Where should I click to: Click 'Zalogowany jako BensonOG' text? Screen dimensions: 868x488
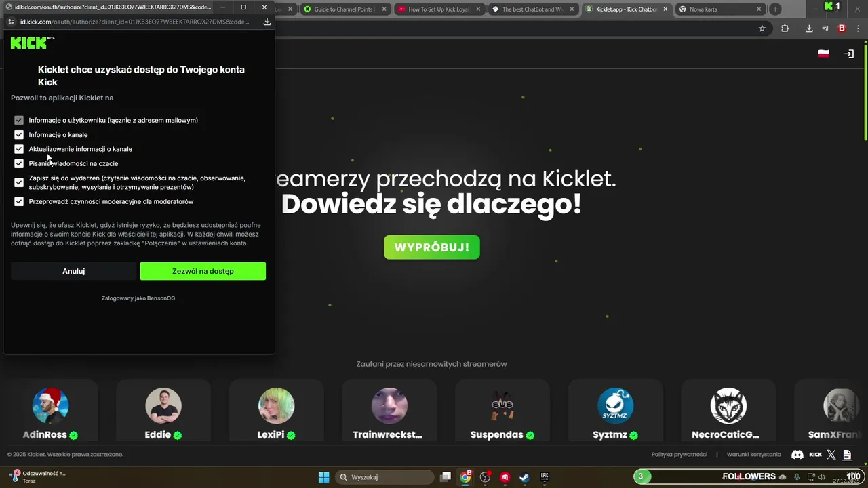point(138,298)
